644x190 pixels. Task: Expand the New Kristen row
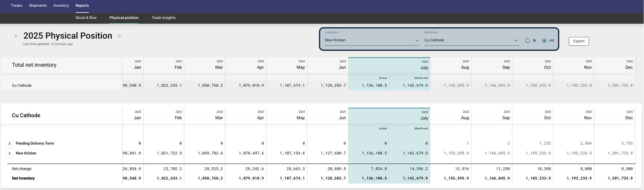[10, 153]
